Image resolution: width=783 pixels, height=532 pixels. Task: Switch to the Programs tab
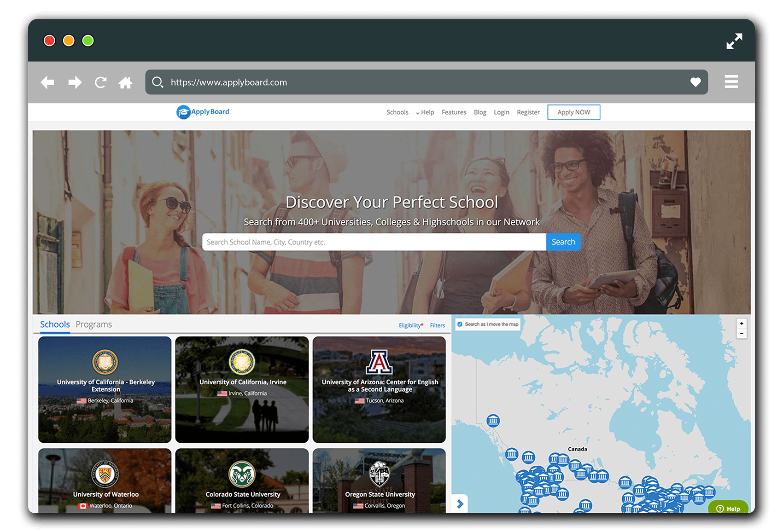[94, 324]
